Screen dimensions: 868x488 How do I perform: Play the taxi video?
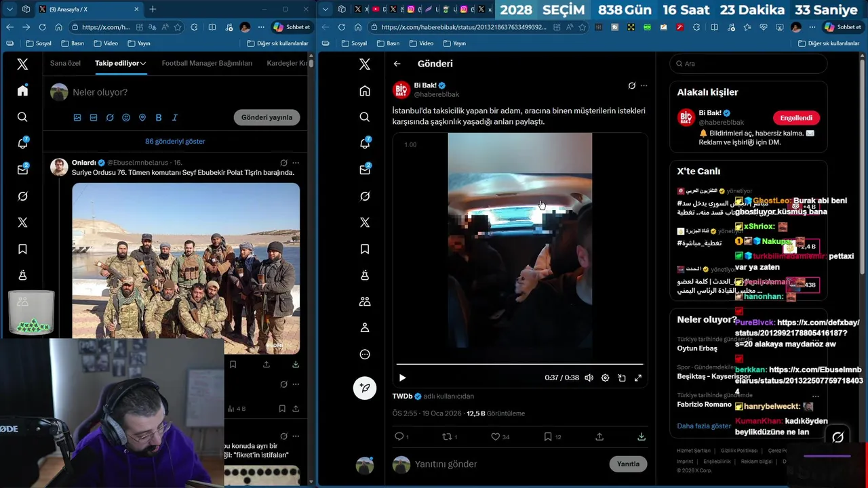pos(402,378)
